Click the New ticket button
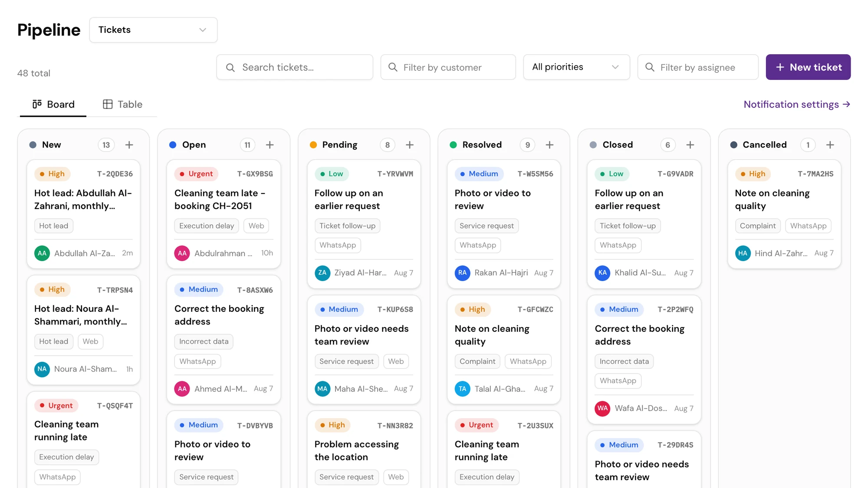The width and height of the screenshot is (868, 488). pos(808,67)
